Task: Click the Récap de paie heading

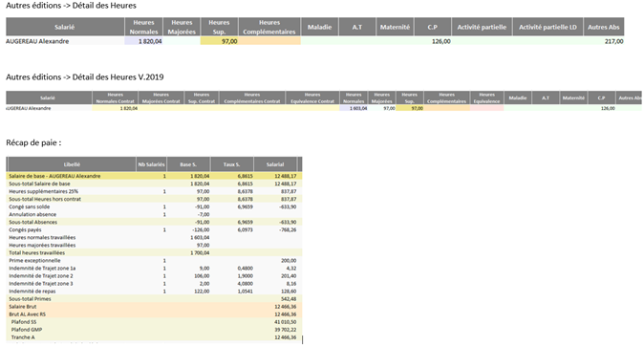Action: [33, 142]
